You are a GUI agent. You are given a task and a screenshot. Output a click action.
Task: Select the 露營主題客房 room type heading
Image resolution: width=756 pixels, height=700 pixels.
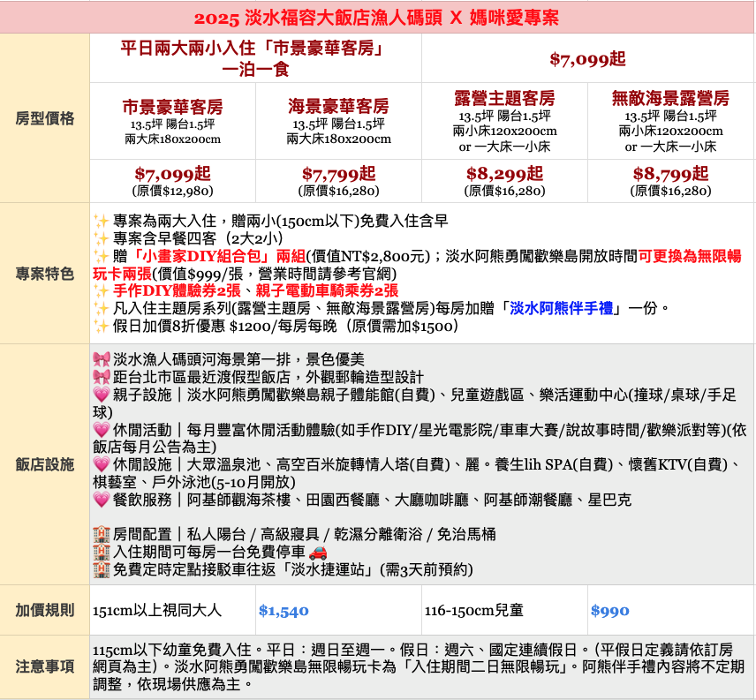coord(504,98)
